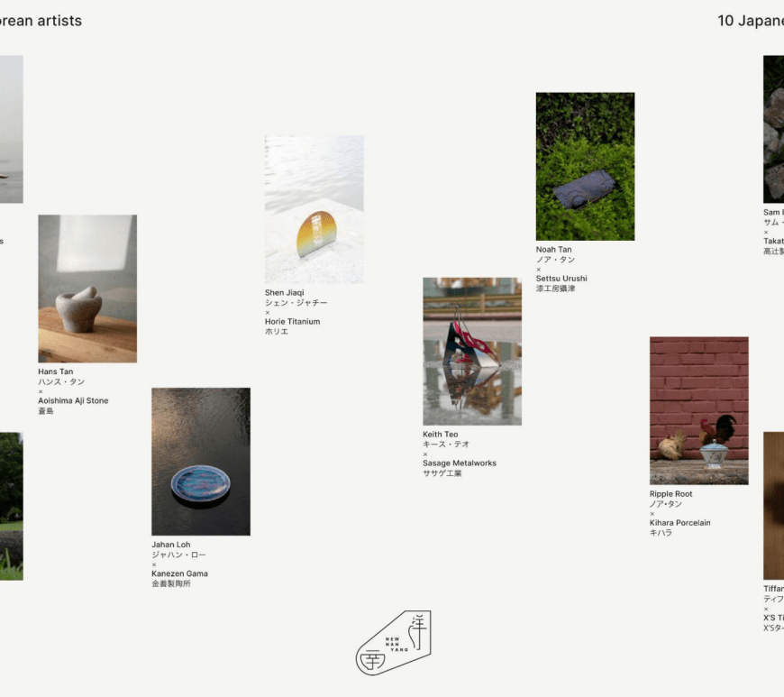Viewport: 784px width, 697px height.
Task: Select the Keith Teo name
Action: coord(440,435)
